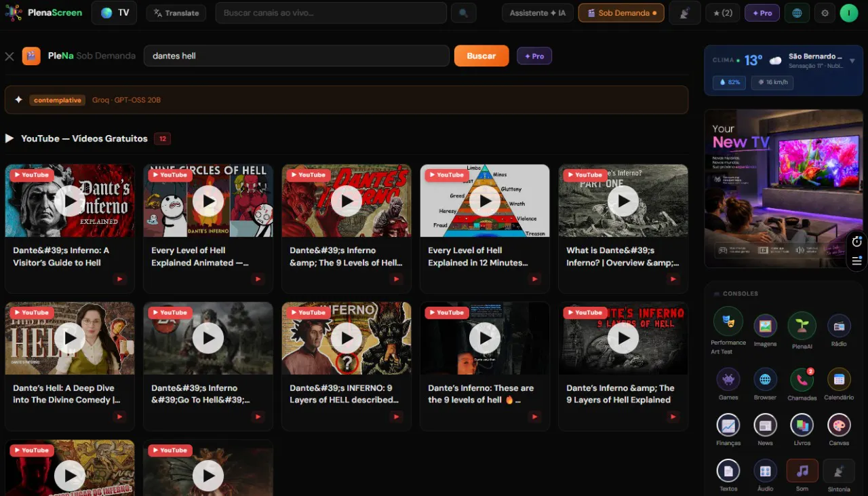Click the history clock icon on right edge
Image resolution: width=868 pixels, height=496 pixels.
click(x=856, y=242)
